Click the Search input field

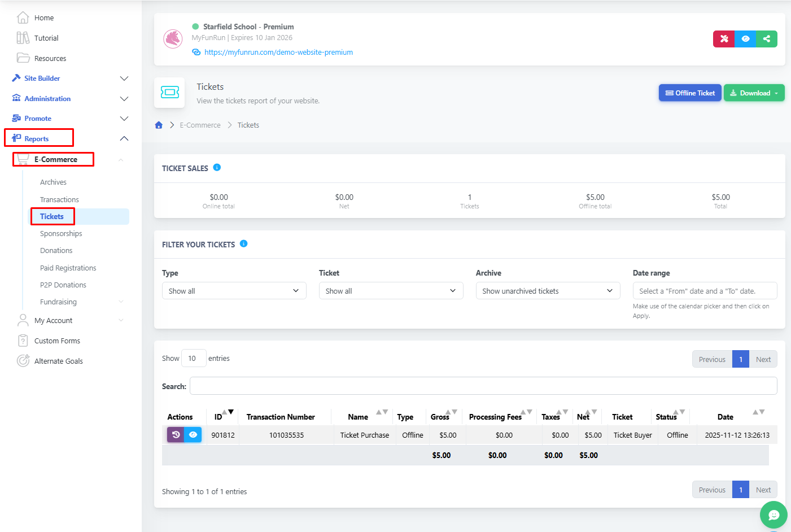pos(483,386)
